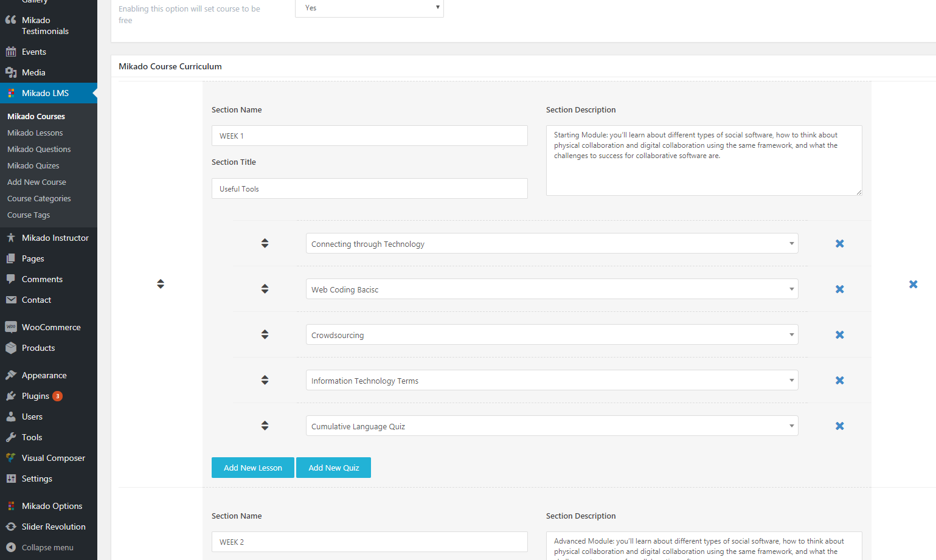Click the Mikado LMS colored squares icon
This screenshot has width=936, height=560.
[11, 93]
